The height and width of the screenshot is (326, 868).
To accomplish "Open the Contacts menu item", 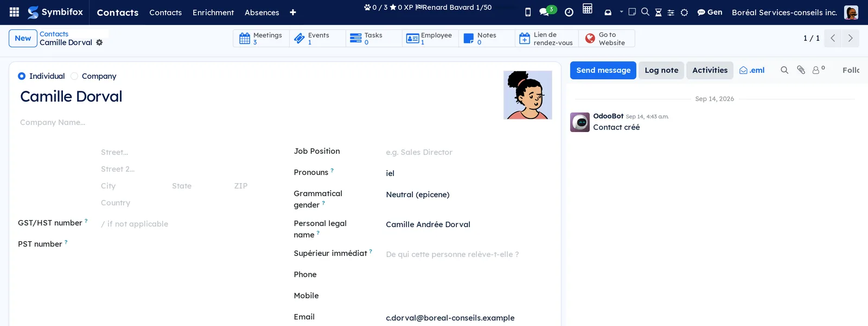I will pos(165,12).
